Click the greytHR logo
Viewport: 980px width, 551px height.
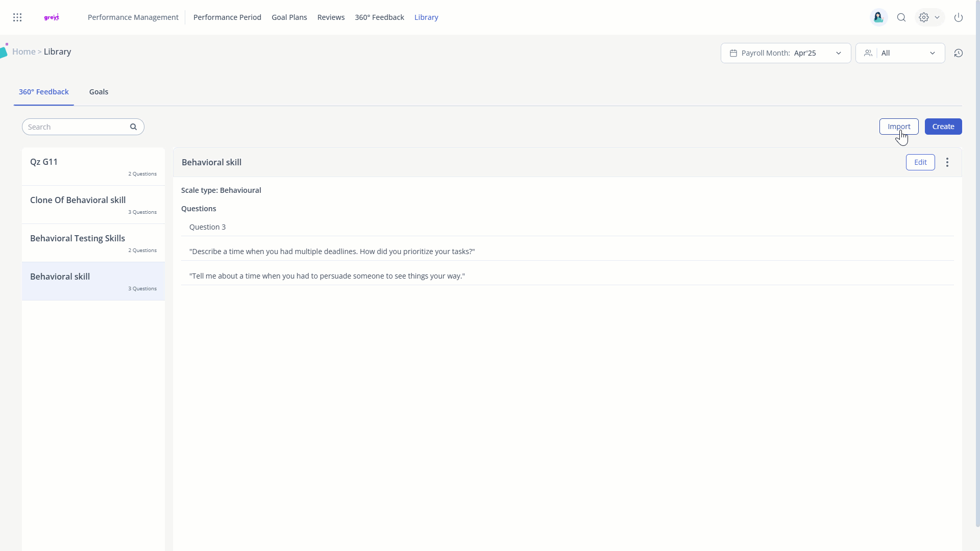[52, 17]
